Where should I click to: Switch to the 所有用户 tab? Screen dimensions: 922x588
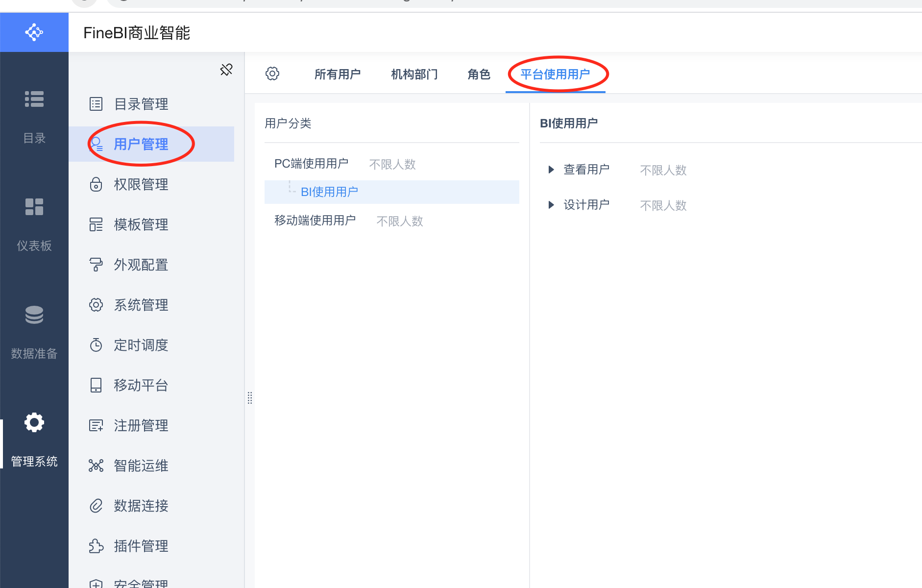point(338,74)
